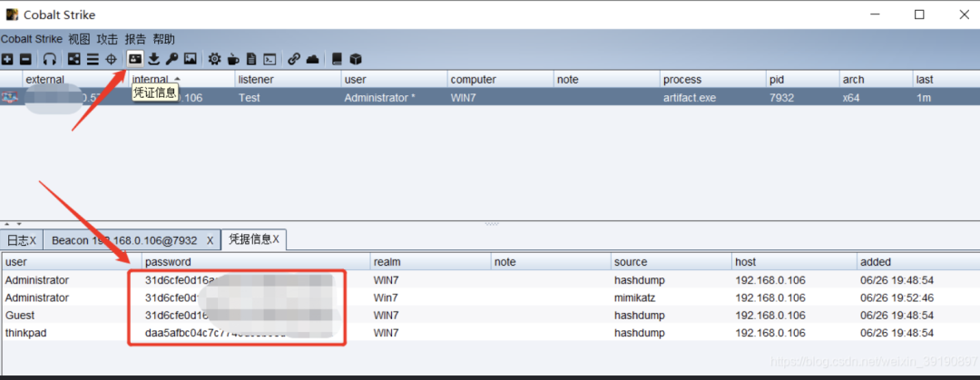
Task: Click the cube about icon
Action: [356, 59]
